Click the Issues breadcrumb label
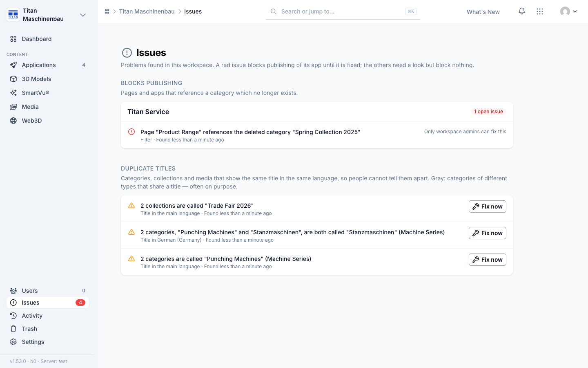588x368 pixels. tap(193, 11)
